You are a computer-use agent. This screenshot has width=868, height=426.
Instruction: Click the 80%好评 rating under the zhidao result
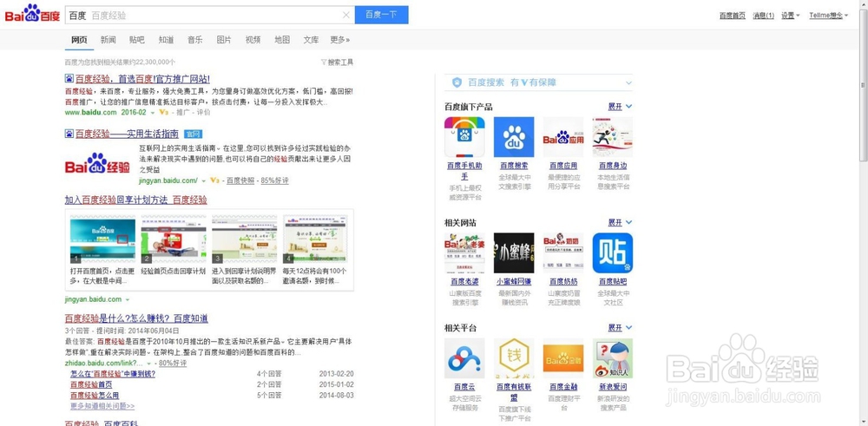tap(173, 364)
